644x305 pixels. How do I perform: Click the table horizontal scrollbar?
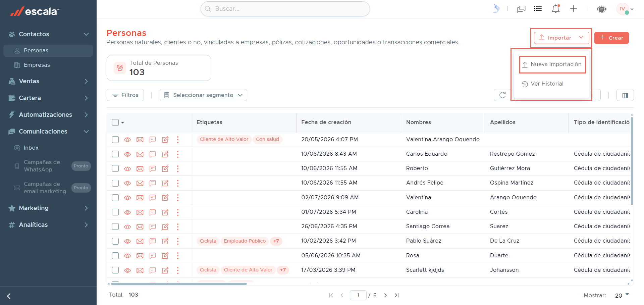(x=179, y=284)
